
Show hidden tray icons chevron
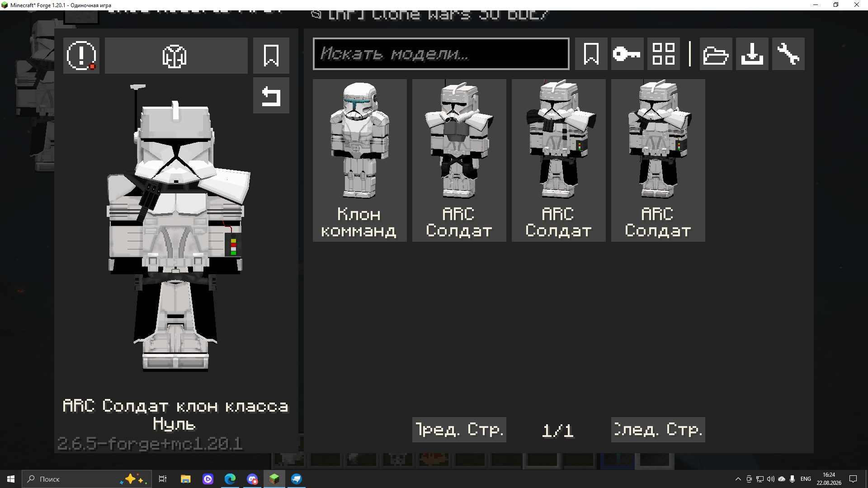click(x=738, y=479)
